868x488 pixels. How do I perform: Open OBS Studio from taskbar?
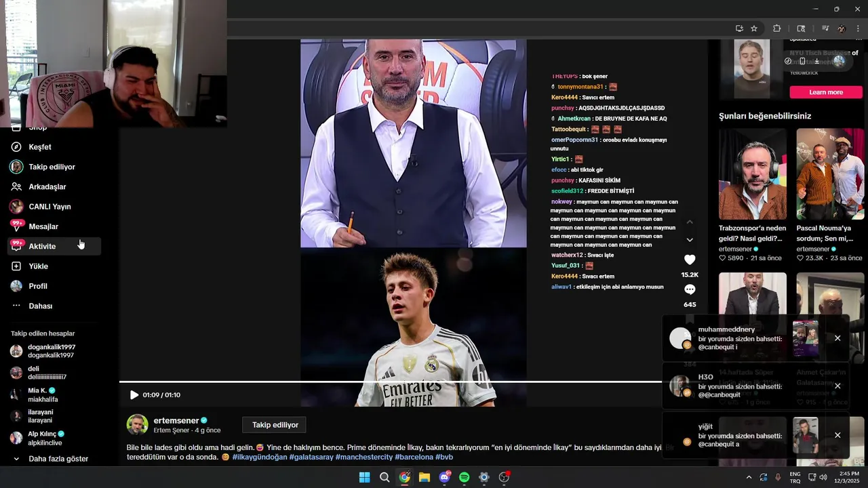click(x=504, y=477)
